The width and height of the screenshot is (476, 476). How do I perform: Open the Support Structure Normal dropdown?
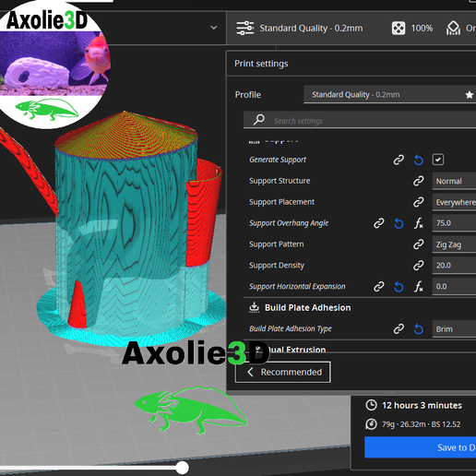(x=454, y=181)
